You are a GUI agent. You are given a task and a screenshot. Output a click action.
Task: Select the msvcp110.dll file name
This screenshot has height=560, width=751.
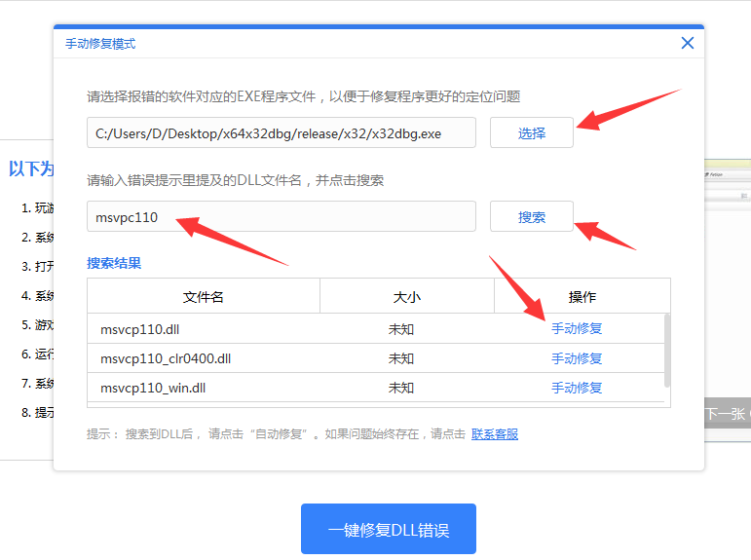(x=140, y=329)
